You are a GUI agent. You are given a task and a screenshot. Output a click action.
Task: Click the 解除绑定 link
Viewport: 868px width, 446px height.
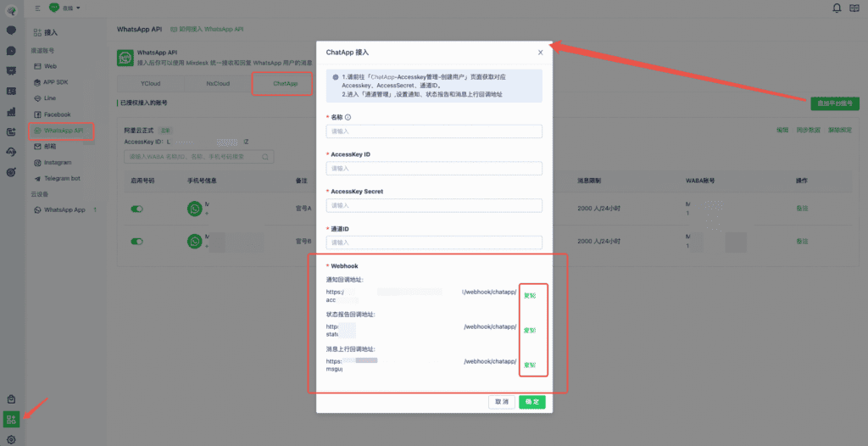[840, 130]
